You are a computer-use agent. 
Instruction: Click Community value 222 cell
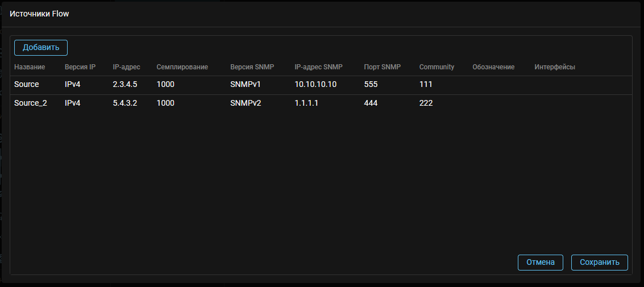pyautogui.click(x=426, y=103)
